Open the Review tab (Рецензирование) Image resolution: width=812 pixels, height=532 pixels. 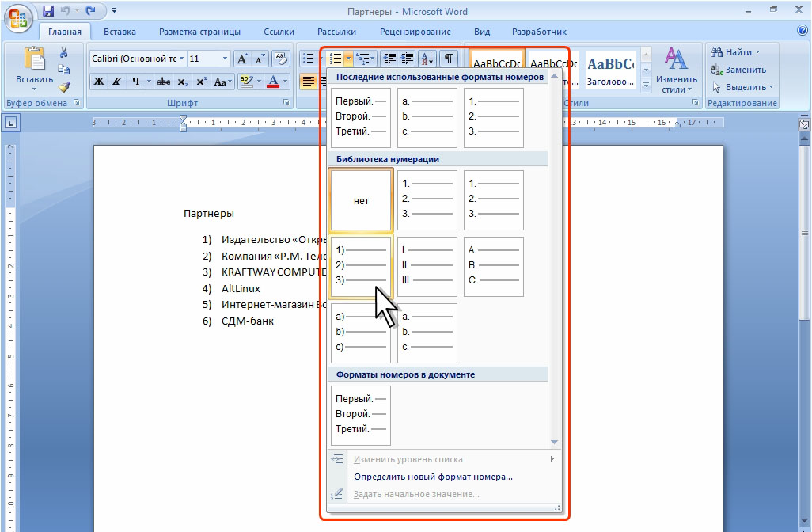click(x=415, y=32)
